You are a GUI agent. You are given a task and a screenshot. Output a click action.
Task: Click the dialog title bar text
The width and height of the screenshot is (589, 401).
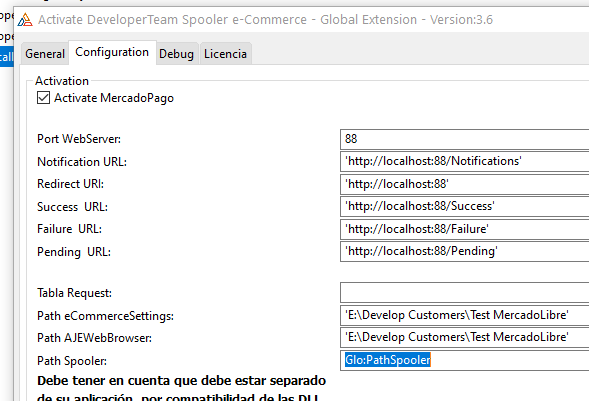[x=265, y=20]
